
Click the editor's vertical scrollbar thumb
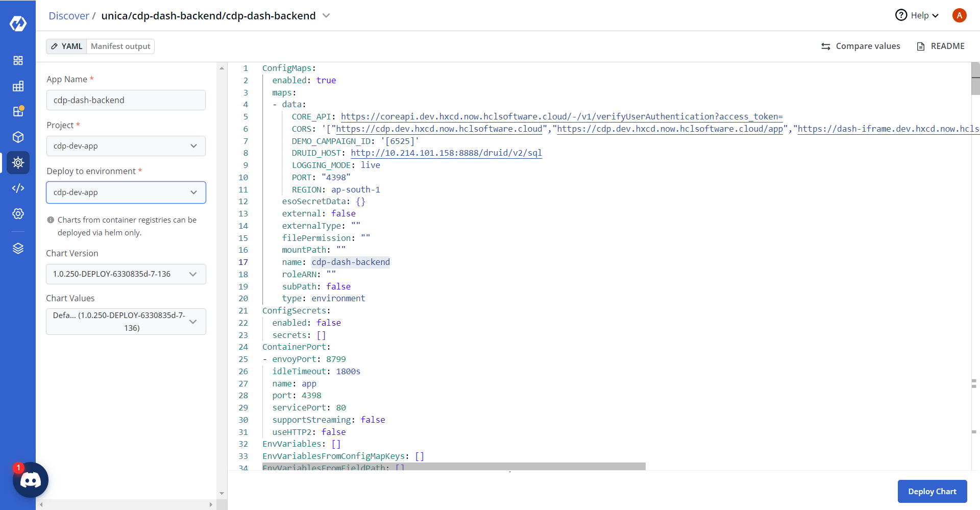[975, 79]
